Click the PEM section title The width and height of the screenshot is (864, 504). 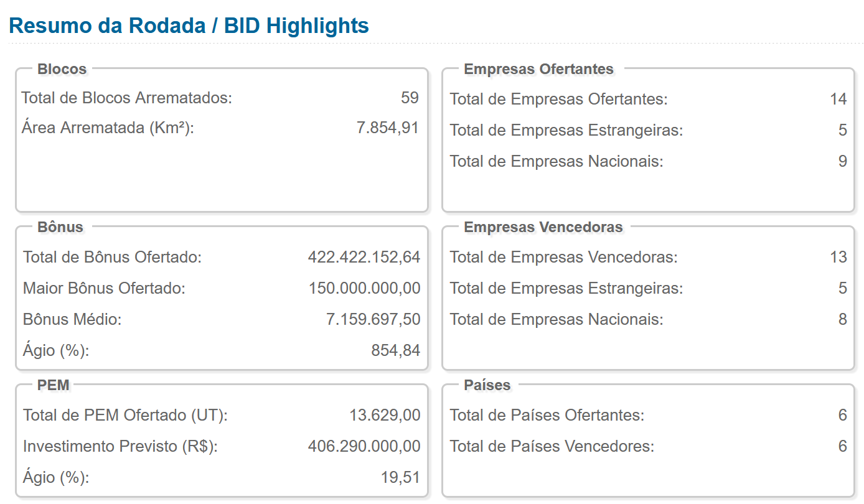point(54,385)
